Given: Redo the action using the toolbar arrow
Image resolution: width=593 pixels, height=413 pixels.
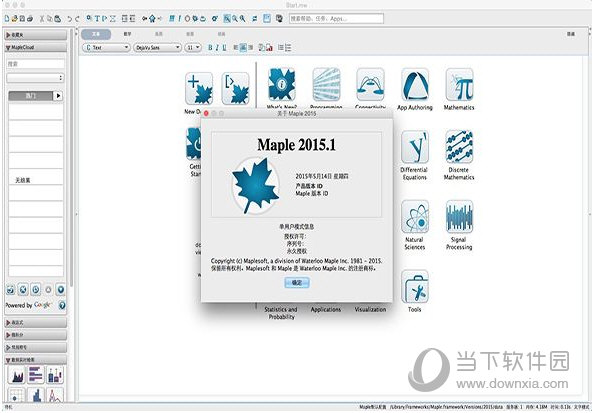Looking at the screenshot, I should click(77, 18).
